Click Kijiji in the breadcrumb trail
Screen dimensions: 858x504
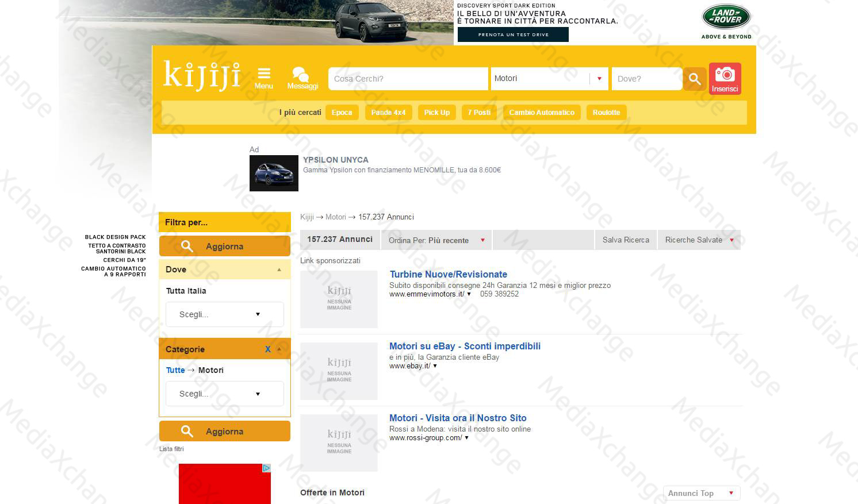[x=307, y=217]
